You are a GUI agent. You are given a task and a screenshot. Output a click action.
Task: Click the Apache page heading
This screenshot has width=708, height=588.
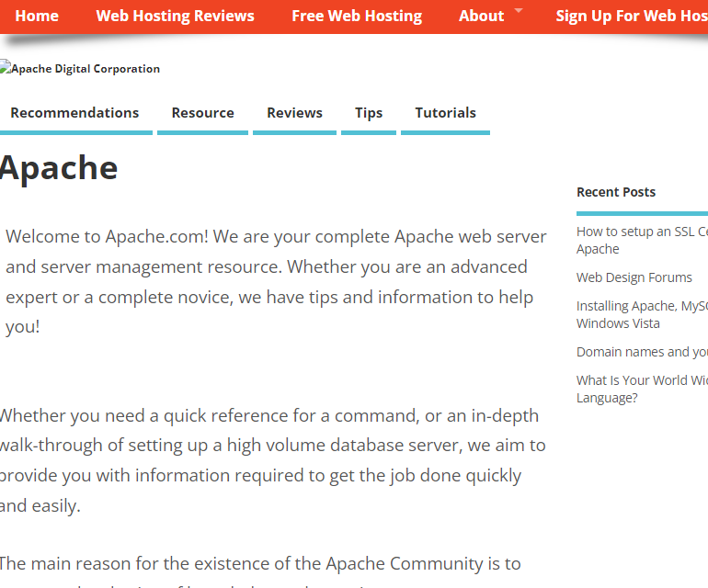(59, 168)
